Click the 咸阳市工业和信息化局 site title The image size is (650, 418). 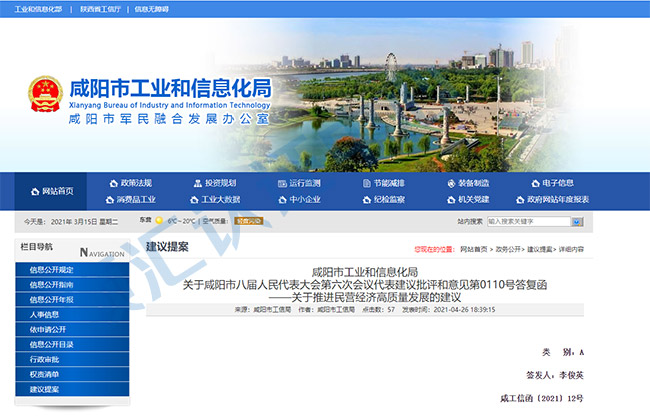[x=170, y=88]
